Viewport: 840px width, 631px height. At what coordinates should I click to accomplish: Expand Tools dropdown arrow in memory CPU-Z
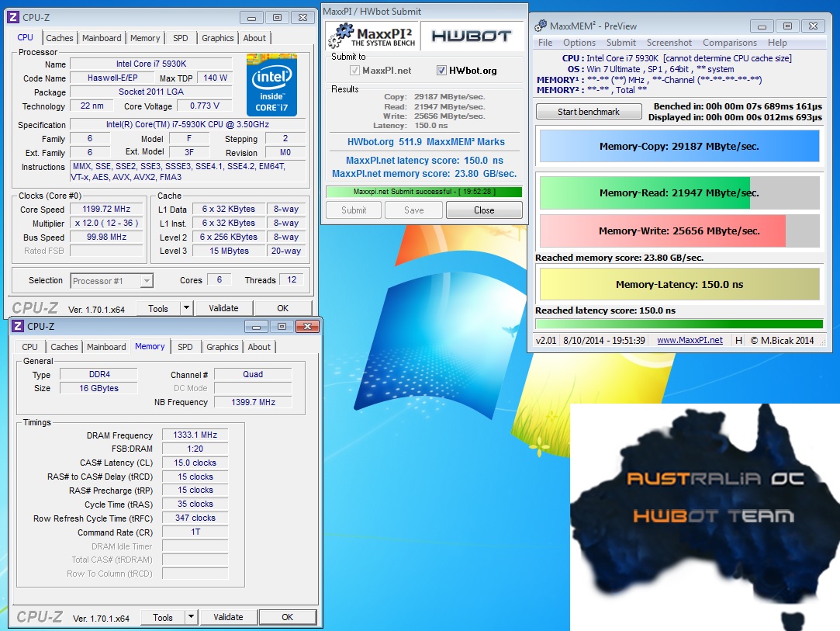click(192, 616)
